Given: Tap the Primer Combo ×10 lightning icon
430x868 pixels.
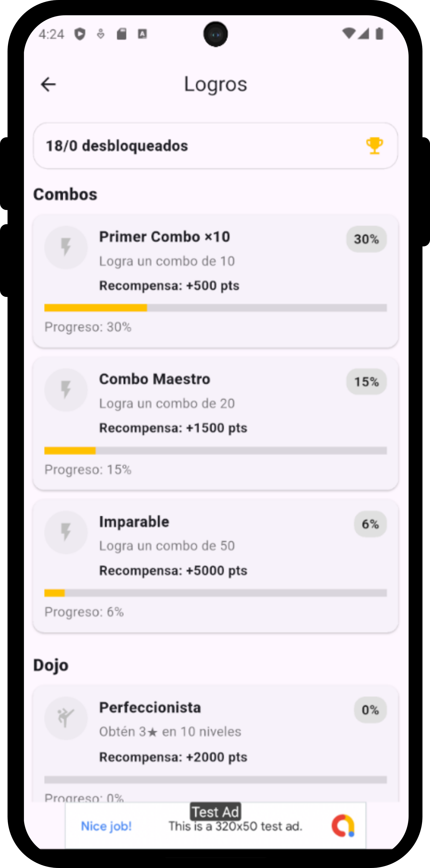Looking at the screenshot, I should (x=66, y=247).
